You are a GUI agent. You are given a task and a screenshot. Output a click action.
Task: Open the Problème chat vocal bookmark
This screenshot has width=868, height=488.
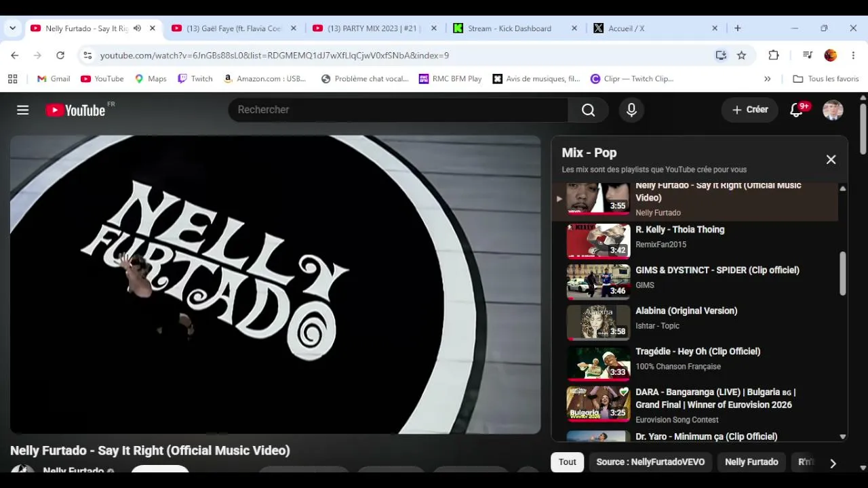click(365, 79)
